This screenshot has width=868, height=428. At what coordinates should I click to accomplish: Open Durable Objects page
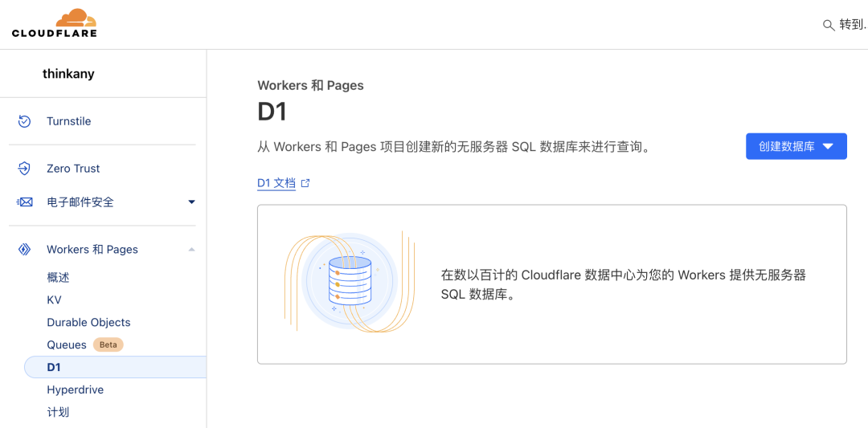coord(88,322)
